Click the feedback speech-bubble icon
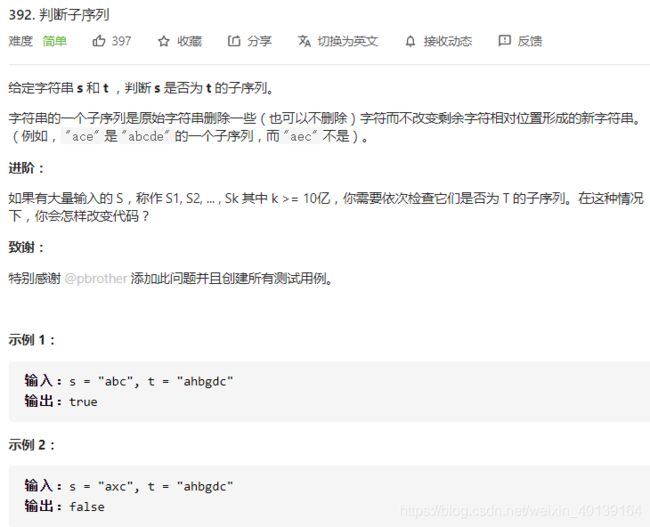Image resolution: width=650 pixels, height=527 pixels. (504, 41)
